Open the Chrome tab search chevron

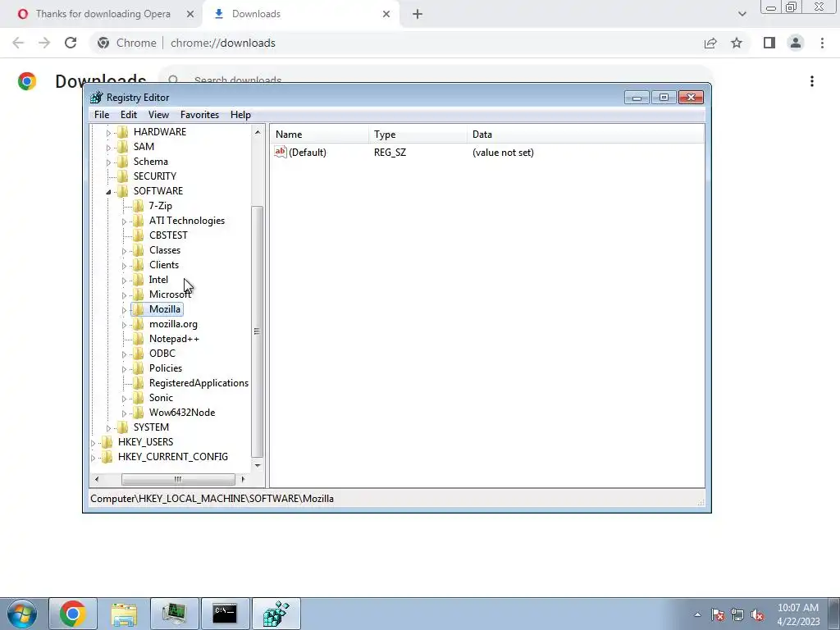[x=742, y=14]
